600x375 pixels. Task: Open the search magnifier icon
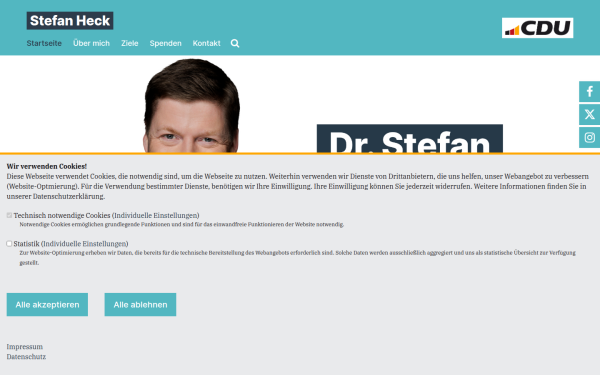235,43
